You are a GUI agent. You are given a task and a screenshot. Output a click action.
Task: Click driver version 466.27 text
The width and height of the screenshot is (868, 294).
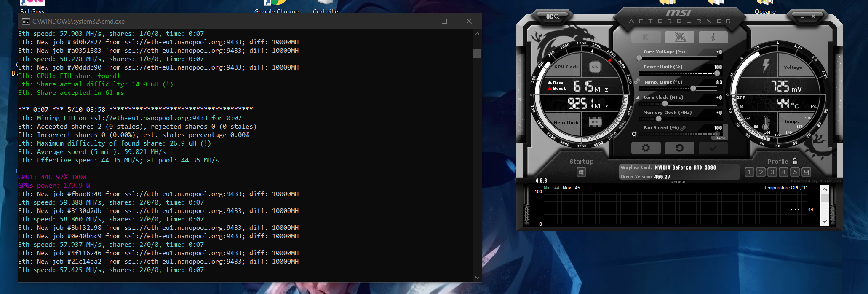[x=662, y=177]
